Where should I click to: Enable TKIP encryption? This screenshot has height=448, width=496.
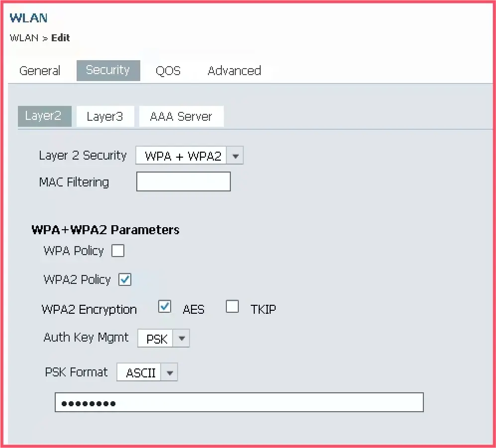232,307
